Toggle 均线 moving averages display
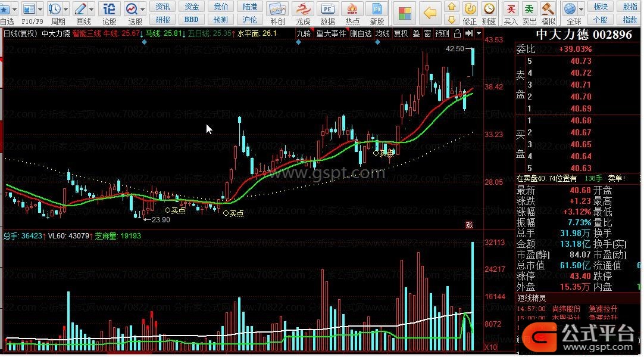The image size is (644, 357). pyautogui.click(x=382, y=33)
